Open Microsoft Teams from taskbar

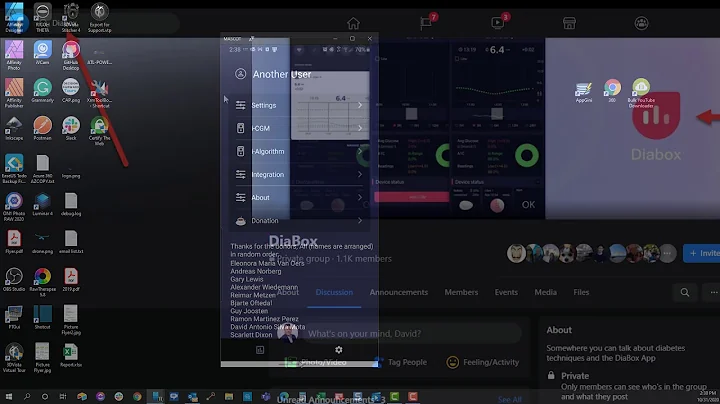tap(265, 396)
